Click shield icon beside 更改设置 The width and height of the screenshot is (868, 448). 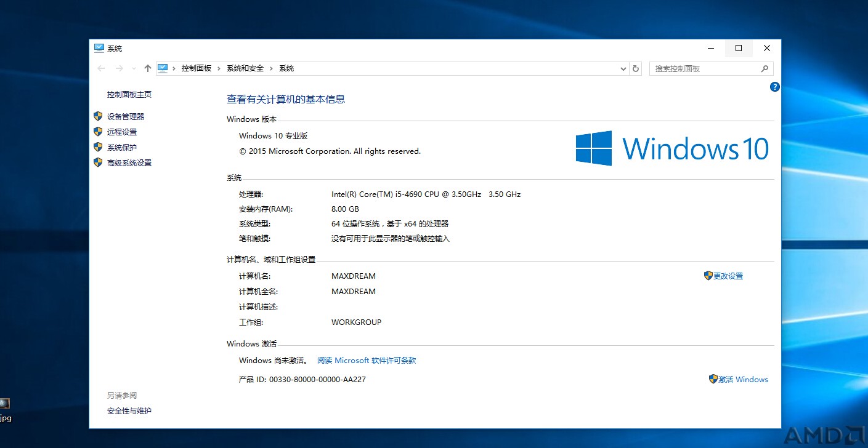[x=708, y=276]
